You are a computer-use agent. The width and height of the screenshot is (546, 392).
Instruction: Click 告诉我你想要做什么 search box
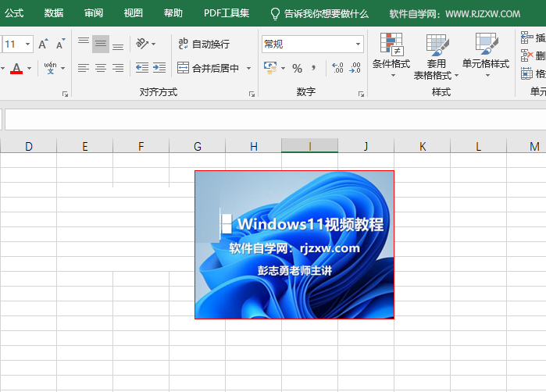click(x=327, y=14)
